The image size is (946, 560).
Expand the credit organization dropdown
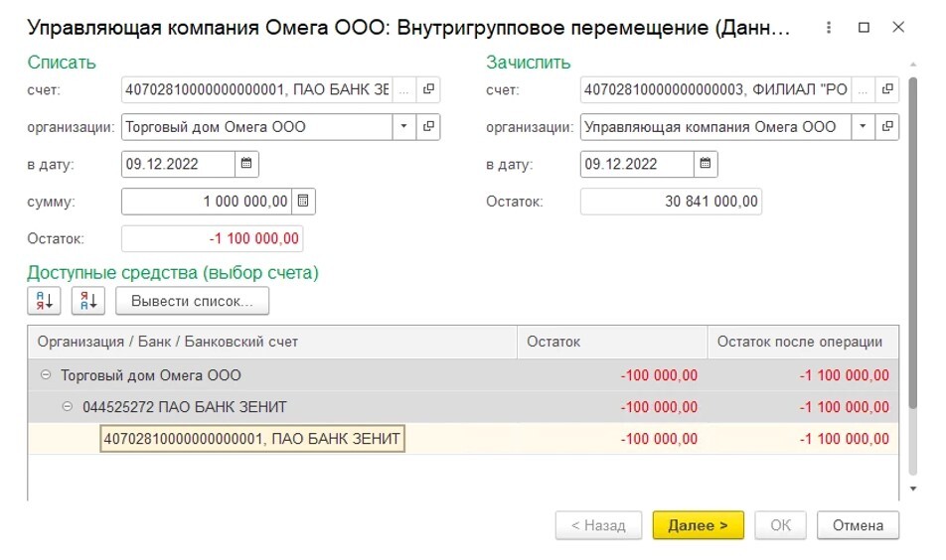pyautogui.click(x=863, y=127)
